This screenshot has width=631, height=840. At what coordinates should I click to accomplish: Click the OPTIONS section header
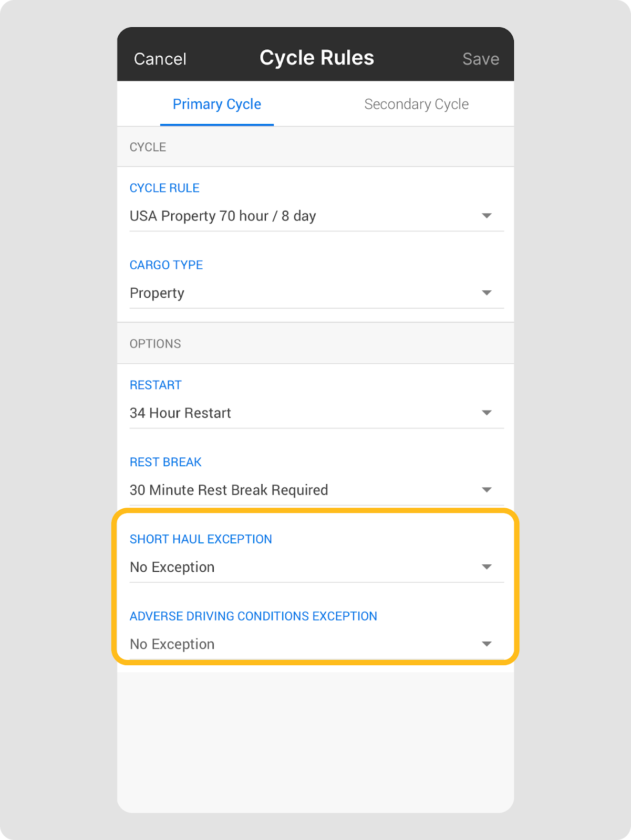[x=155, y=344]
